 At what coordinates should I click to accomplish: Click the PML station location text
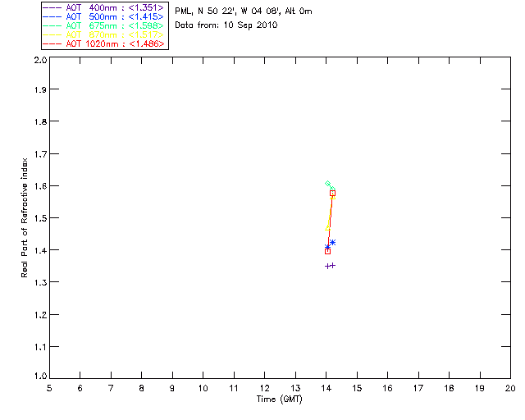tap(244, 11)
